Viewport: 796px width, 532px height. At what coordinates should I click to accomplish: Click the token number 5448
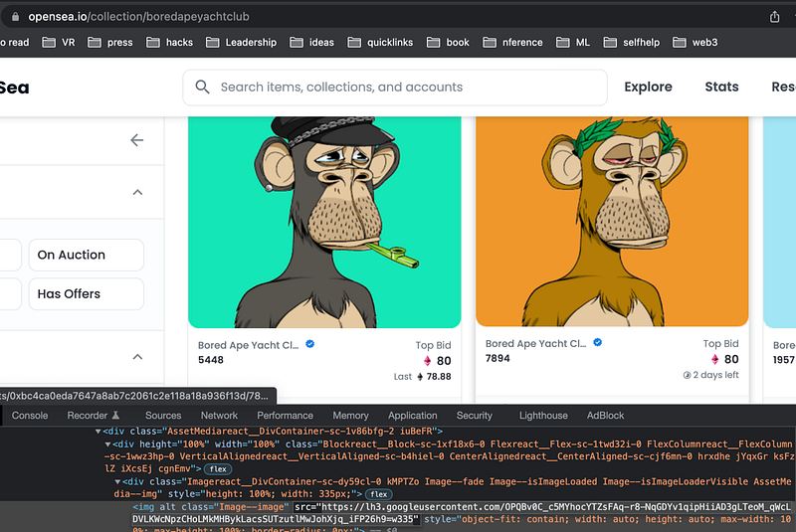click(x=211, y=360)
